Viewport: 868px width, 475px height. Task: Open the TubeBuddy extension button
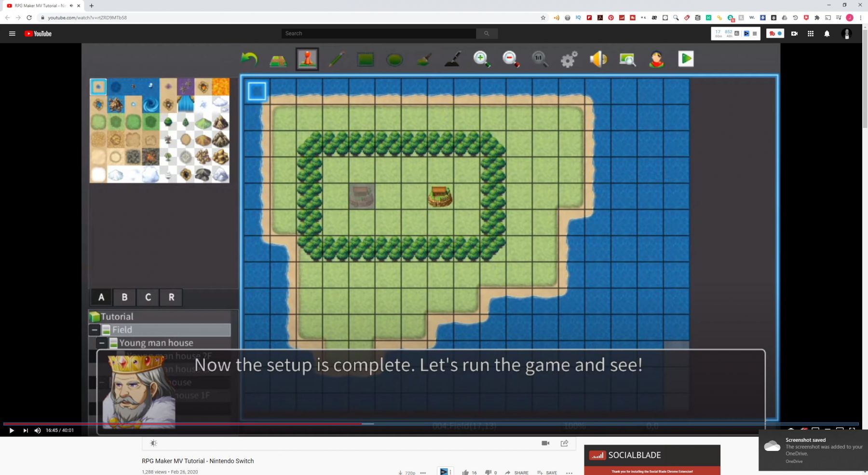click(x=775, y=33)
